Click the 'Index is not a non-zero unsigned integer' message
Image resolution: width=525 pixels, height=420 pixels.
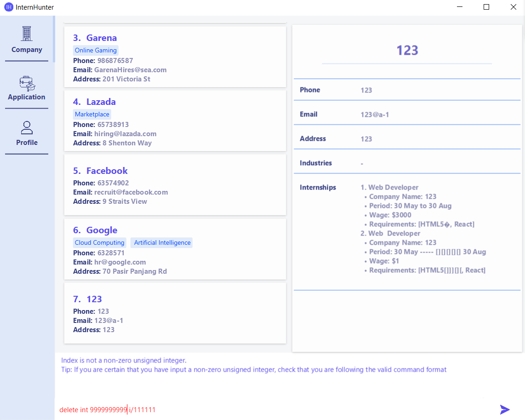click(124, 360)
